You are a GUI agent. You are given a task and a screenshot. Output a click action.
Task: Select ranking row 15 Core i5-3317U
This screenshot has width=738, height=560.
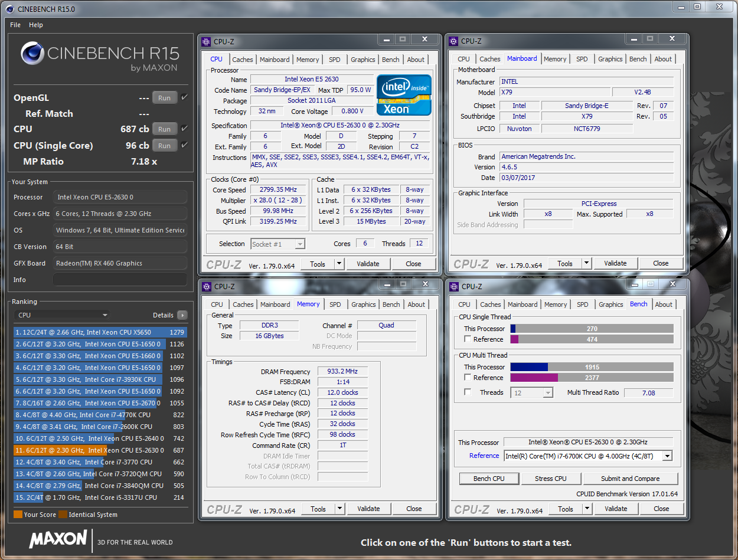101,497
